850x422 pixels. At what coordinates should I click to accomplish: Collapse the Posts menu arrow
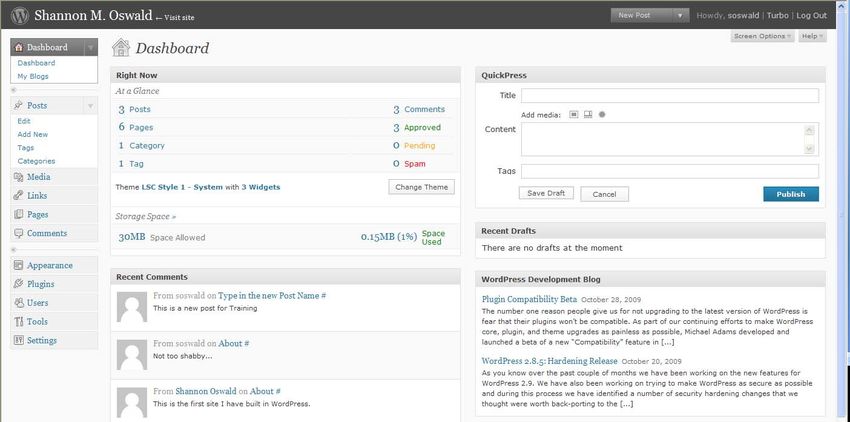[91, 106]
